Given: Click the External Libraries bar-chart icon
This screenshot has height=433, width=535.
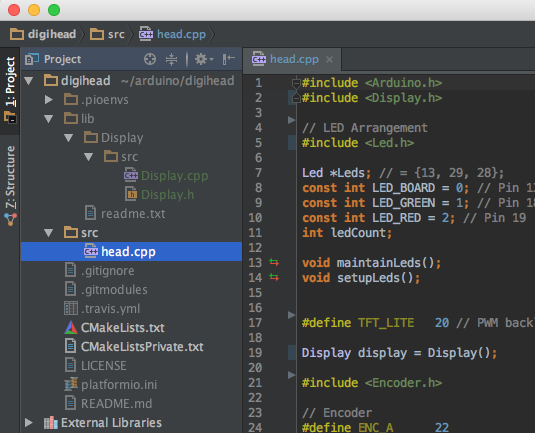Looking at the screenshot, I should pyautogui.click(x=51, y=423).
